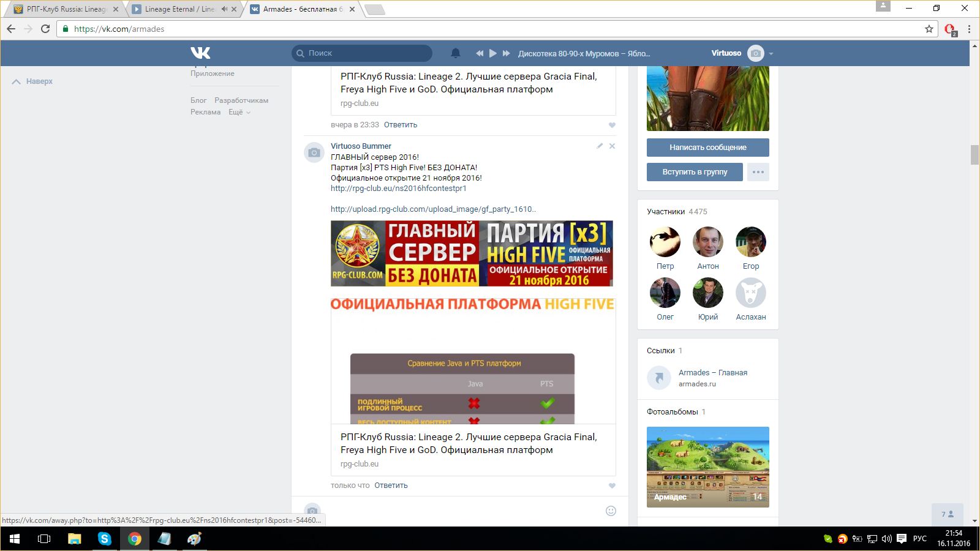The image size is (980, 551).
Task: Open Virtuoso Bummer author name
Action: coord(361,146)
